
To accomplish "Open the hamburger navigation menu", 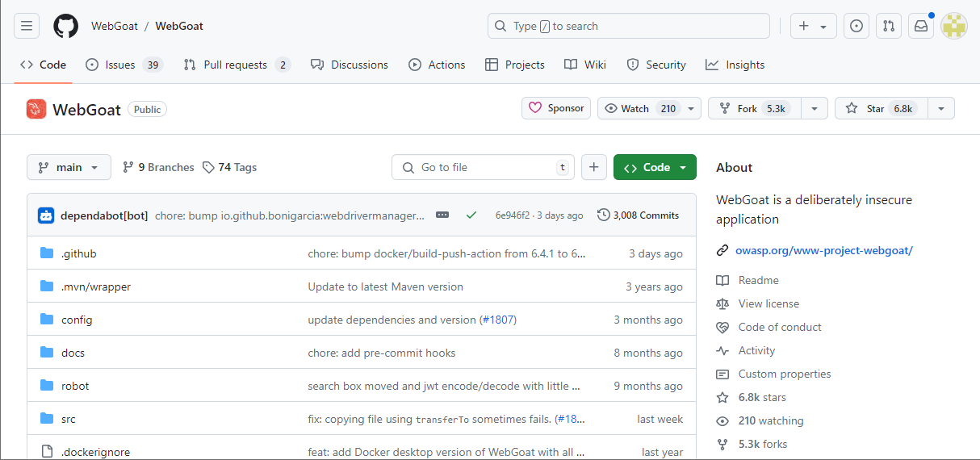I will (x=27, y=26).
